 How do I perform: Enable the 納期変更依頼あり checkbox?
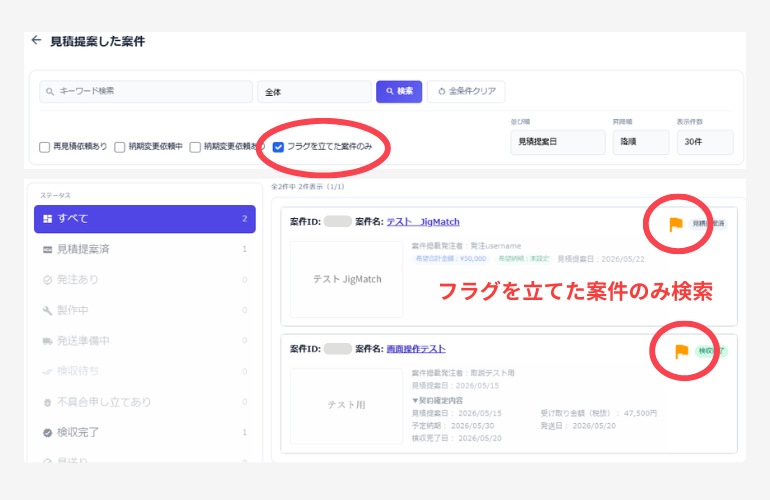point(195,147)
